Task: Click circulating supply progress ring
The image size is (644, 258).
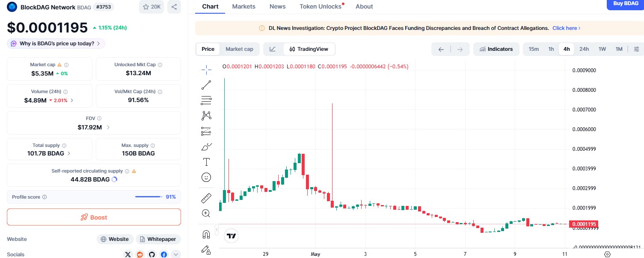Action: pyautogui.click(x=114, y=179)
